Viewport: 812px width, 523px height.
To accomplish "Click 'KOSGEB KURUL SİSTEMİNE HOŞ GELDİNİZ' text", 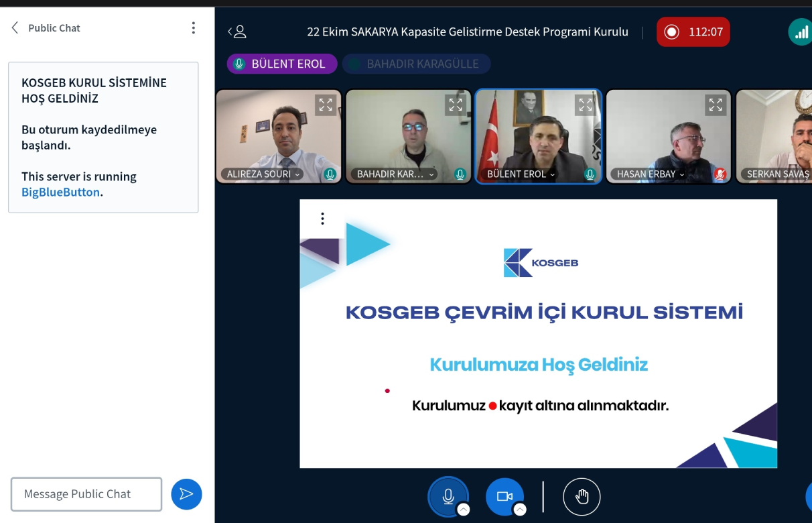I will pyautogui.click(x=94, y=91).
